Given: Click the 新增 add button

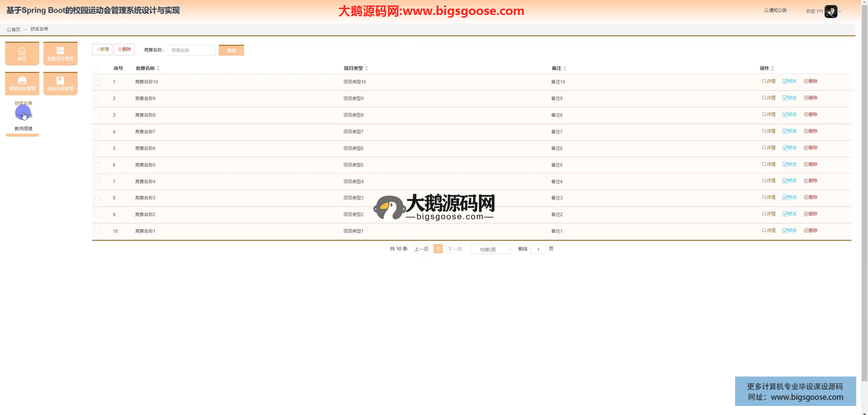Looking at the screenshot, I should [x=102, y=49].
